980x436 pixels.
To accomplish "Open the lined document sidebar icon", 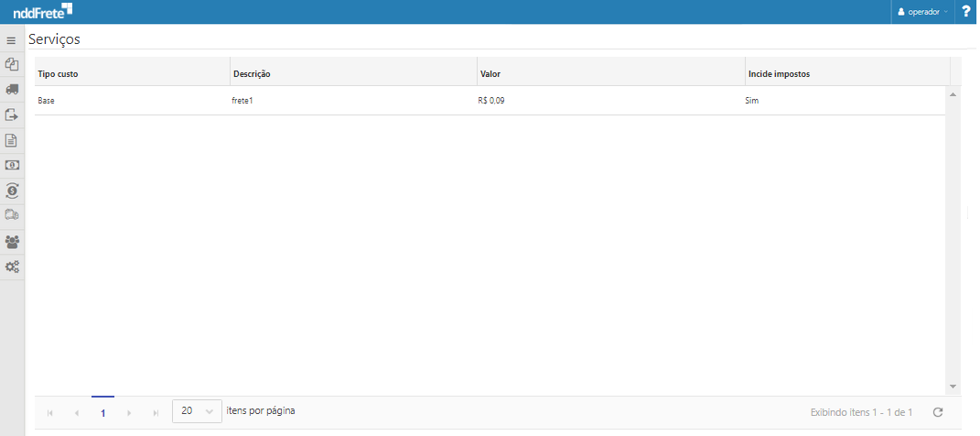I will click(x=12, y=140).
